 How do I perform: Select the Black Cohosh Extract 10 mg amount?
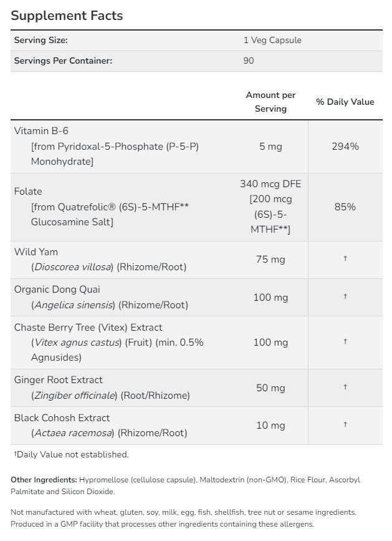pyautogui.click(x=270, y=426)
